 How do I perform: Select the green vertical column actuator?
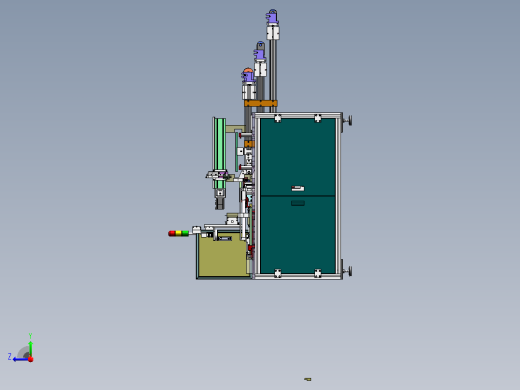tap(219, 153)
